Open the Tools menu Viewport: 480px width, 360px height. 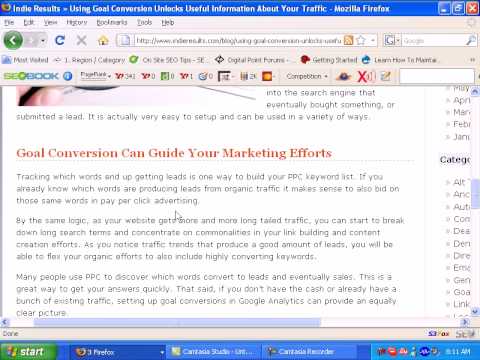[144, 22]
